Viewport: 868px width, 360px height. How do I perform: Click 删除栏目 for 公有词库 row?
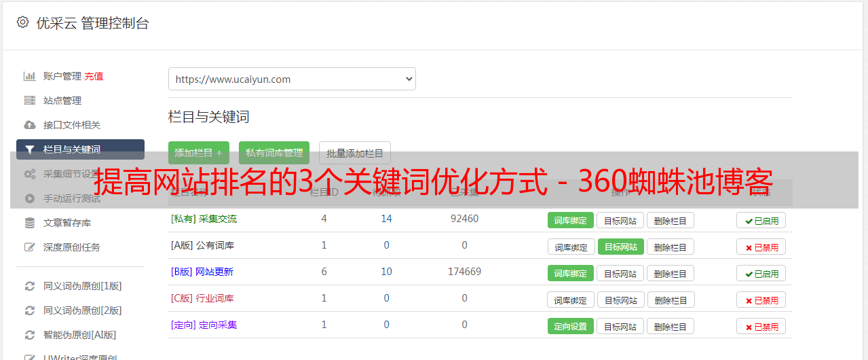pos(671,247)
